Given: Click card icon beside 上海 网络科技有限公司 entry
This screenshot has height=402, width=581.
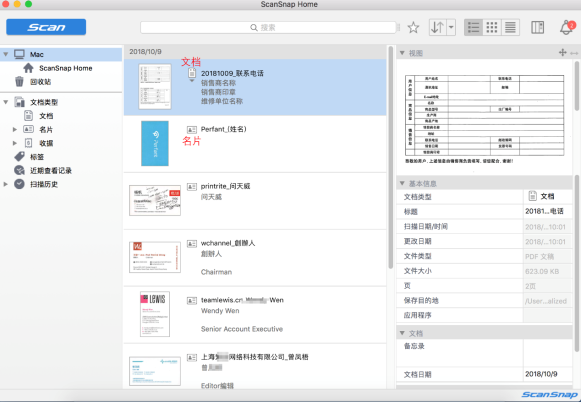Looking at the screenshot, I should coord(192,358).
